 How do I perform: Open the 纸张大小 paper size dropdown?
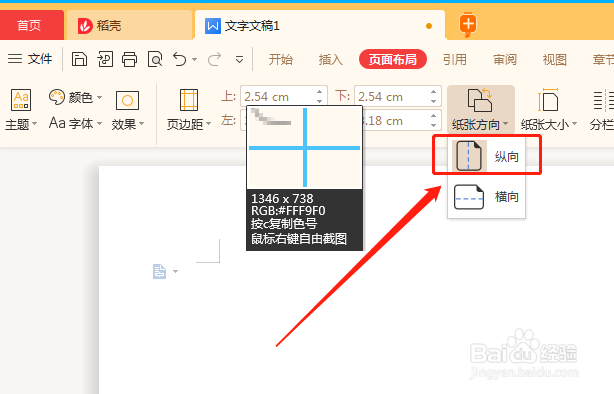[x=549, y=109]
